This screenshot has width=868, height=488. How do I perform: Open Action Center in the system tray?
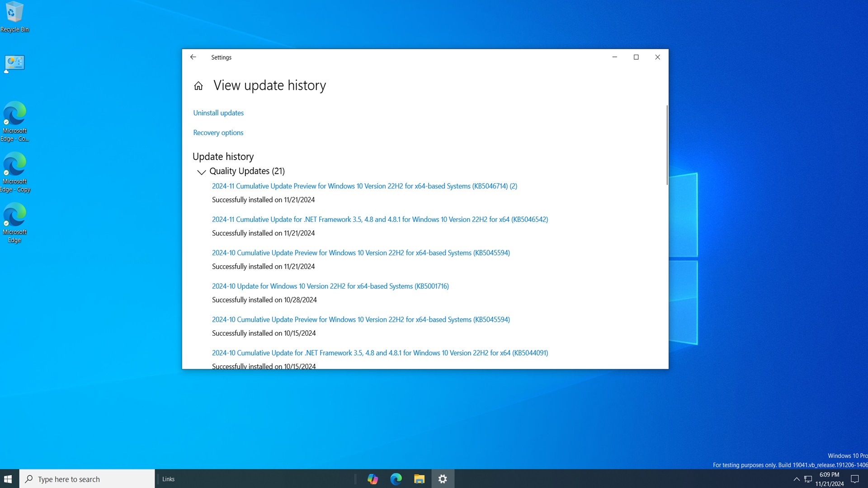[x=856, y=479]
